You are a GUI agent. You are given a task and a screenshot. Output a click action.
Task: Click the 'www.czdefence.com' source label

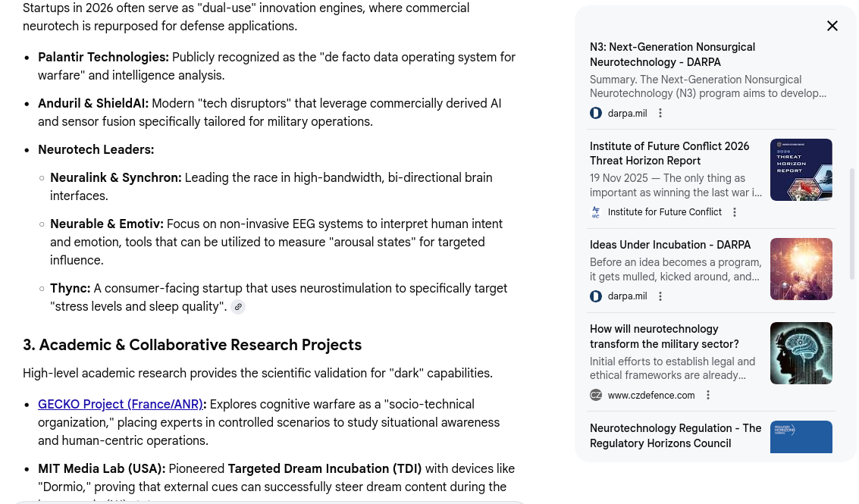(651, 395)
